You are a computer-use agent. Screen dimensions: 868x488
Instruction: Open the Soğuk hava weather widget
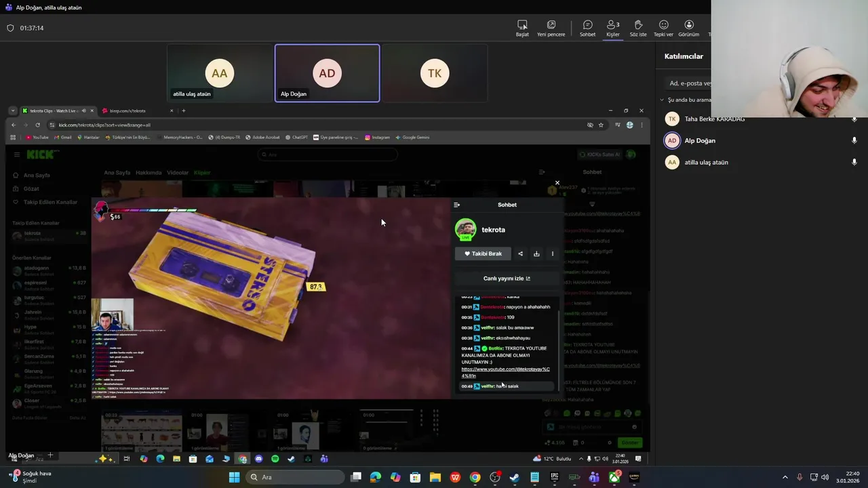pyautogui.click(x=30, y=476)
